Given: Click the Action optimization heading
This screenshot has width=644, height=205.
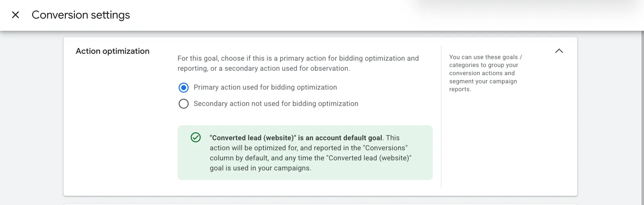Looking at the screenshot, I should [113, 51].
